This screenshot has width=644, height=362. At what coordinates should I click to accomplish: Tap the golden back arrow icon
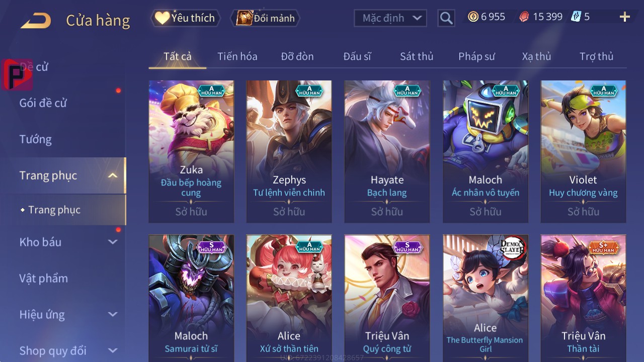[36, 21]
